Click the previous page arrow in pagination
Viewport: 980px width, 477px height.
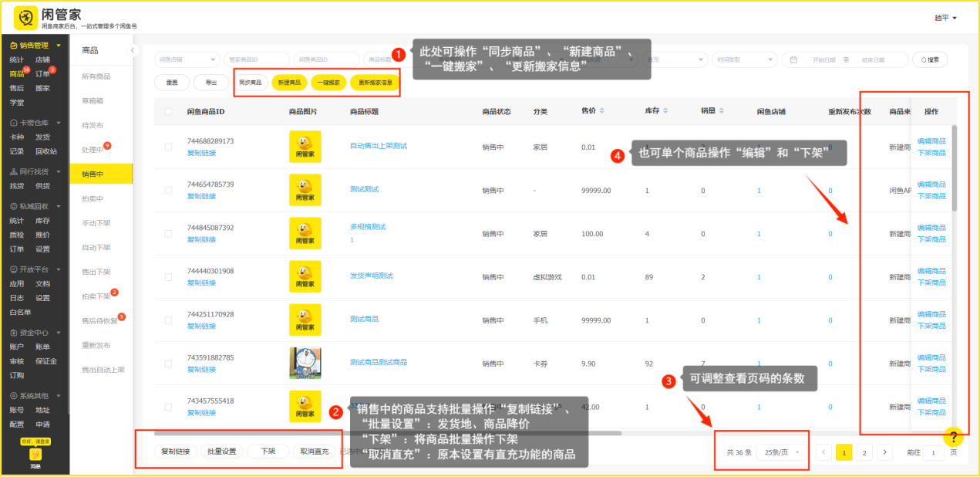click(823, 452)
